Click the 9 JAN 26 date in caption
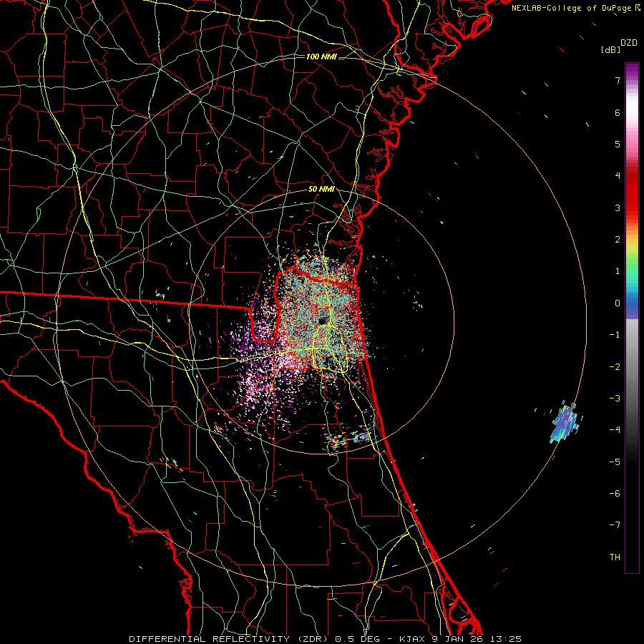 457,639
